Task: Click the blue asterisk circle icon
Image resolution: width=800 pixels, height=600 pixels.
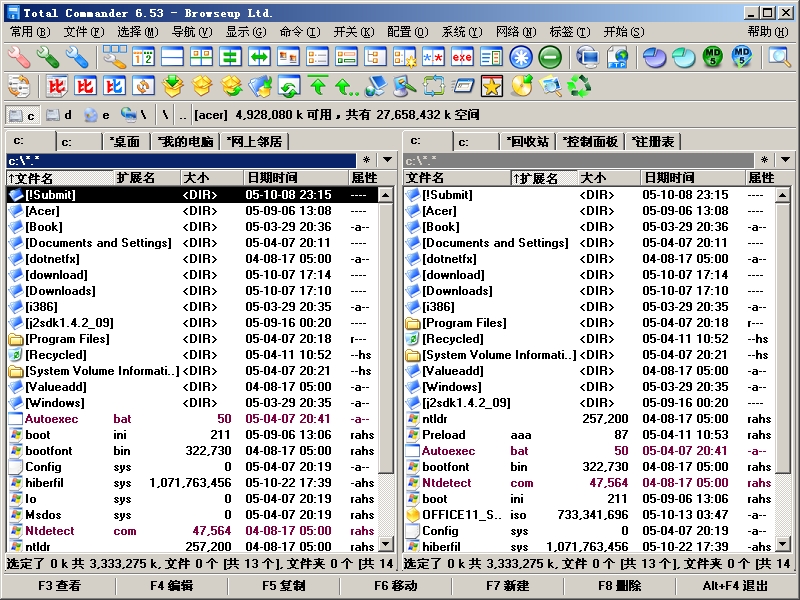Action: click(x=520, y=57)
